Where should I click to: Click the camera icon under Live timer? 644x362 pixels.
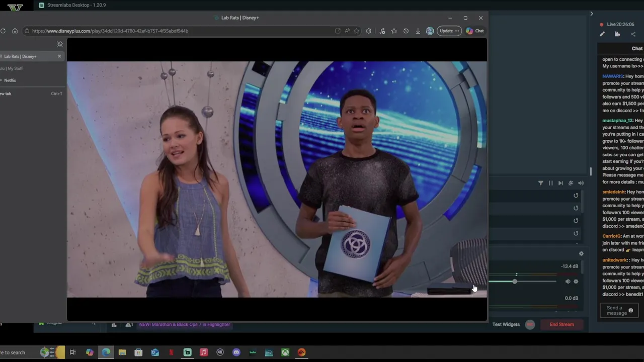617,34
